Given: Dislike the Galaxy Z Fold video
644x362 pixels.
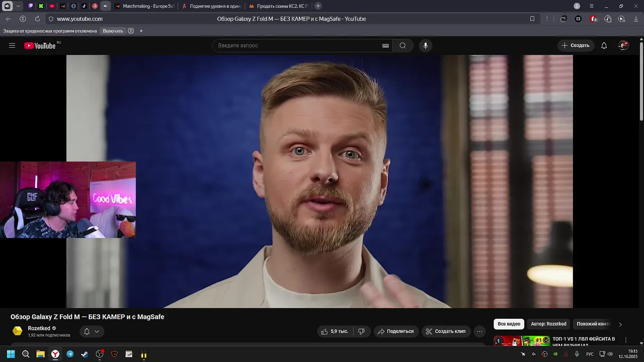Looking at the screenshot, I should point(361,331).
